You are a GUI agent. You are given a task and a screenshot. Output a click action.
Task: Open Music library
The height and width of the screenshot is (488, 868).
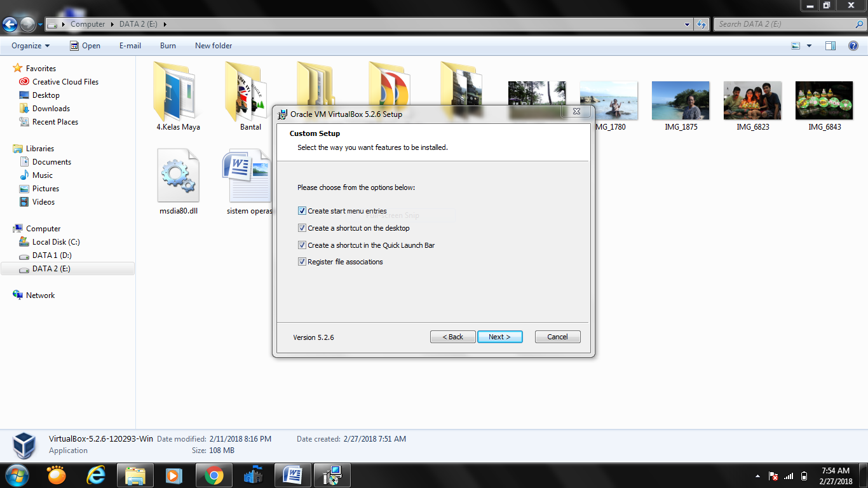(43, 175)
